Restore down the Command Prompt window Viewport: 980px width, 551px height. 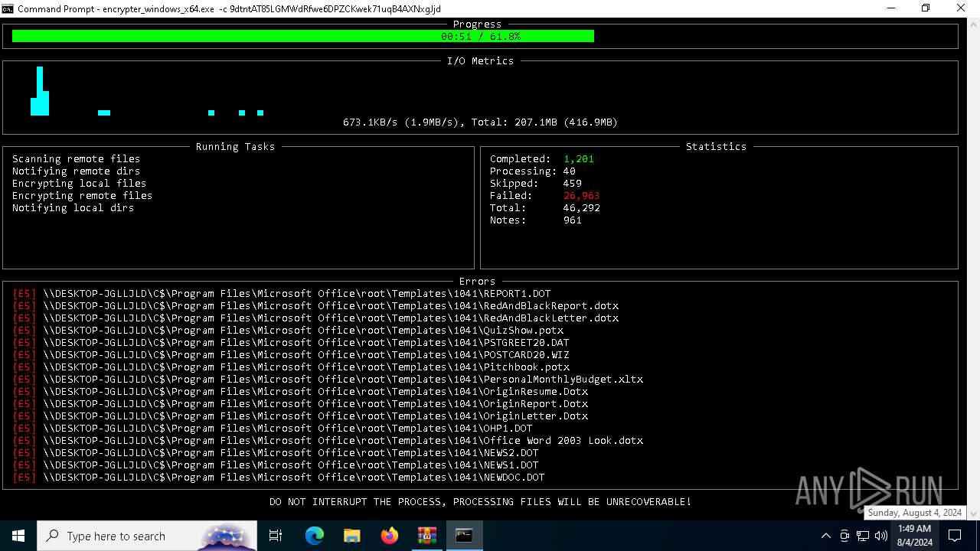pos(926,8)
